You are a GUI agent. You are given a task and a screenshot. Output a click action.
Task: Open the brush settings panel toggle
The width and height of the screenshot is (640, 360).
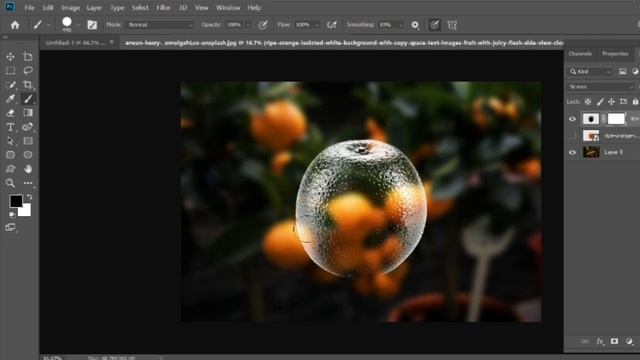92,25
